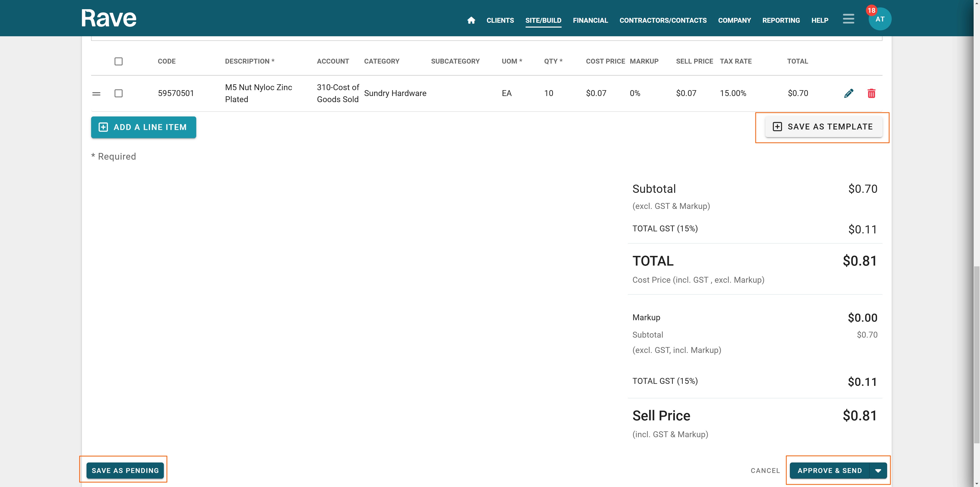Click the Cancel link
Screen dimensions: 980x487
[765, 471]
